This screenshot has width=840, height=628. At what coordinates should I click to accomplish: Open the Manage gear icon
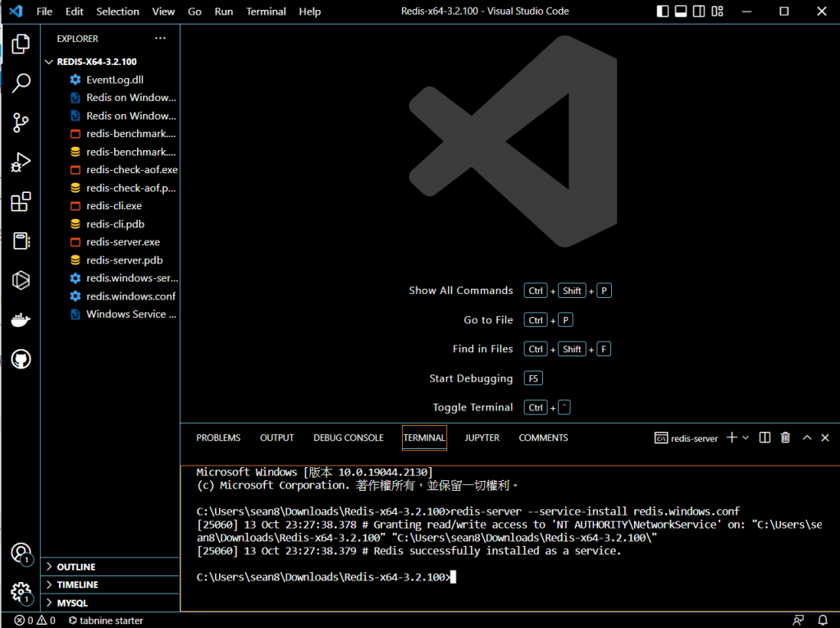tap(21, 593)
